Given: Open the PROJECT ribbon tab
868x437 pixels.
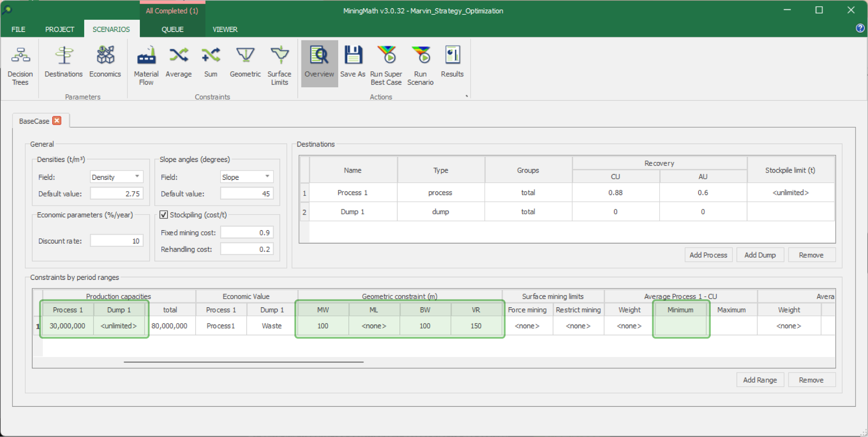Looking at the screenshot, I should (x=60, y=29).
